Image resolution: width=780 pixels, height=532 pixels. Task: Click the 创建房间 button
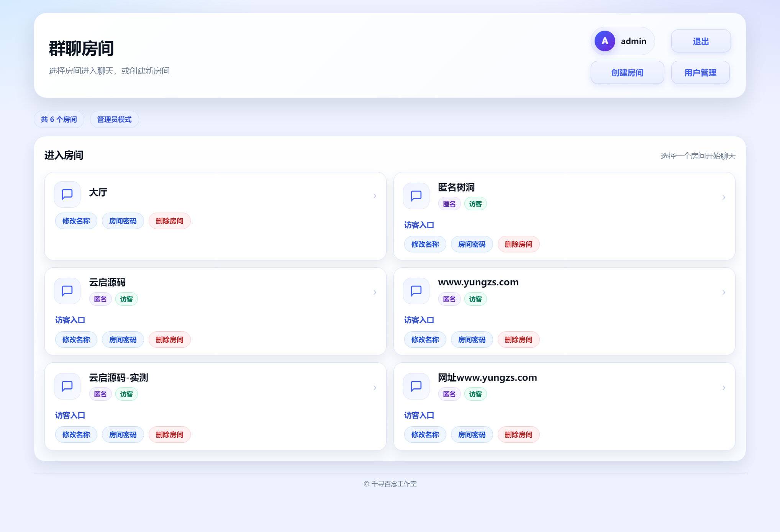[627, 72]
